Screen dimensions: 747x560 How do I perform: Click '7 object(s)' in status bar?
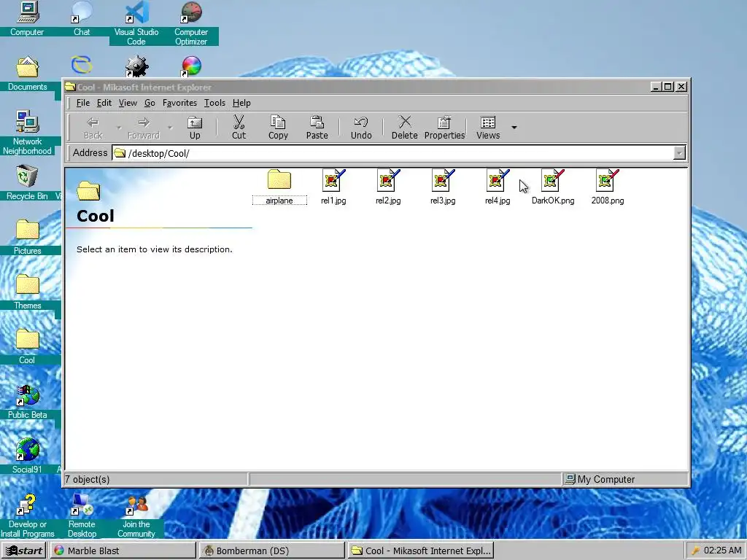[88, 480]
